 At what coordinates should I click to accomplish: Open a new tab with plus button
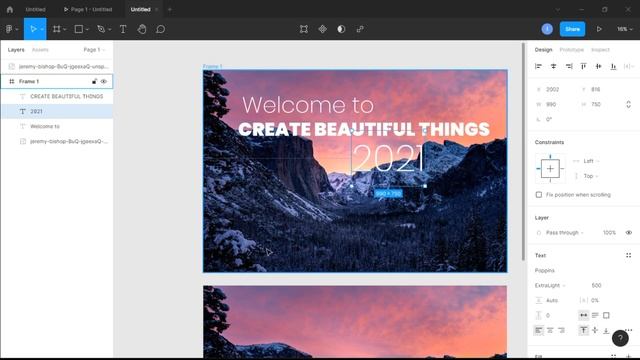point(170,9)
